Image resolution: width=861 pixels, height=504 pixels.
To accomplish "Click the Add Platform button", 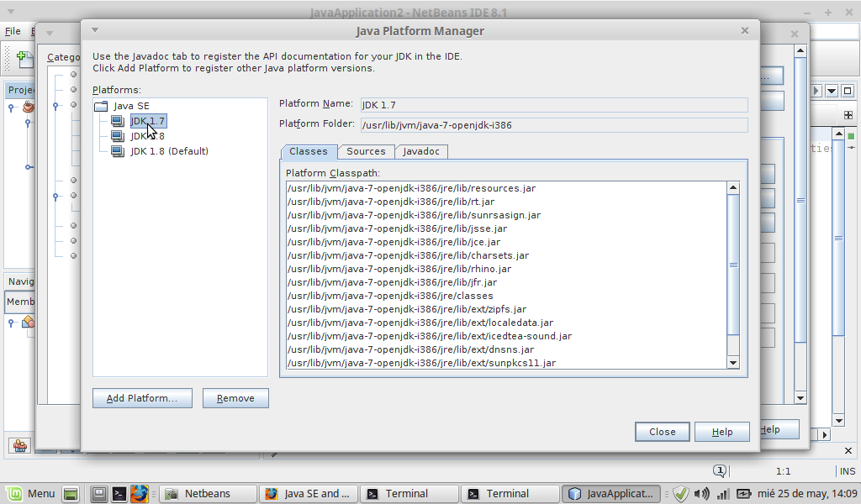I will point(142,398).
